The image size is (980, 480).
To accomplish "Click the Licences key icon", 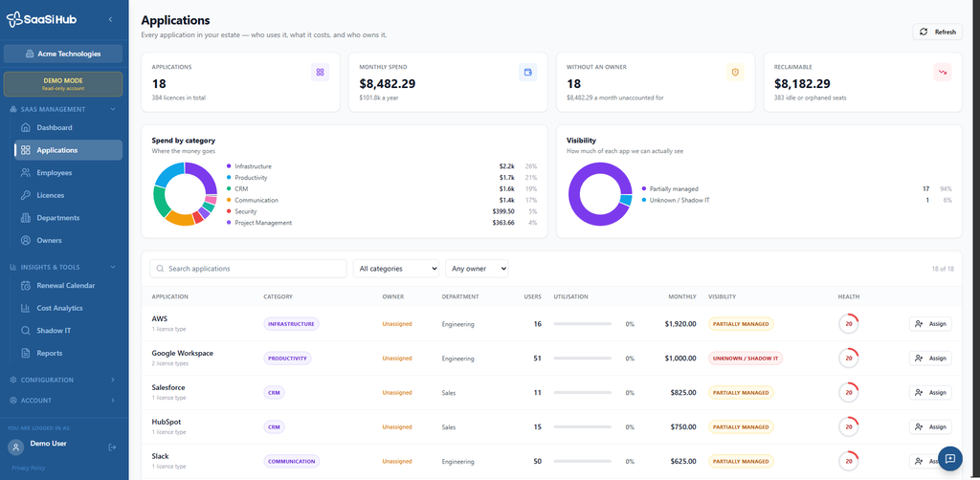I will [x=26, y=195].
